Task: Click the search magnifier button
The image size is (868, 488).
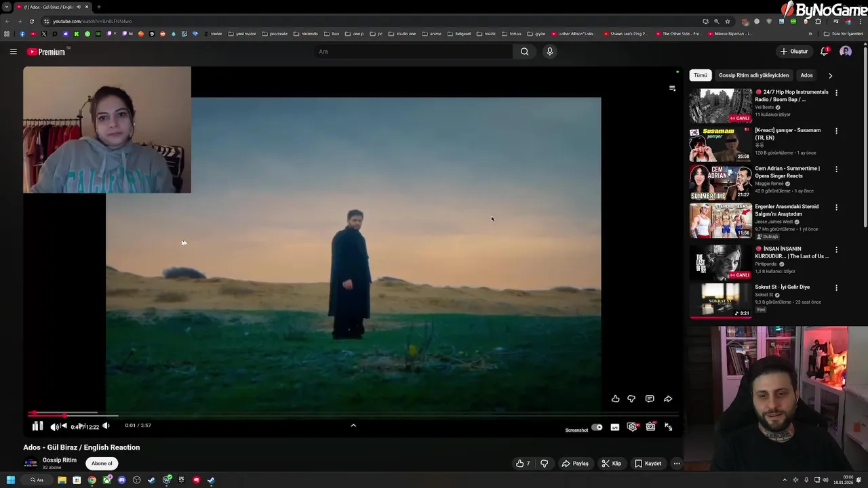Action: (524, 52)
